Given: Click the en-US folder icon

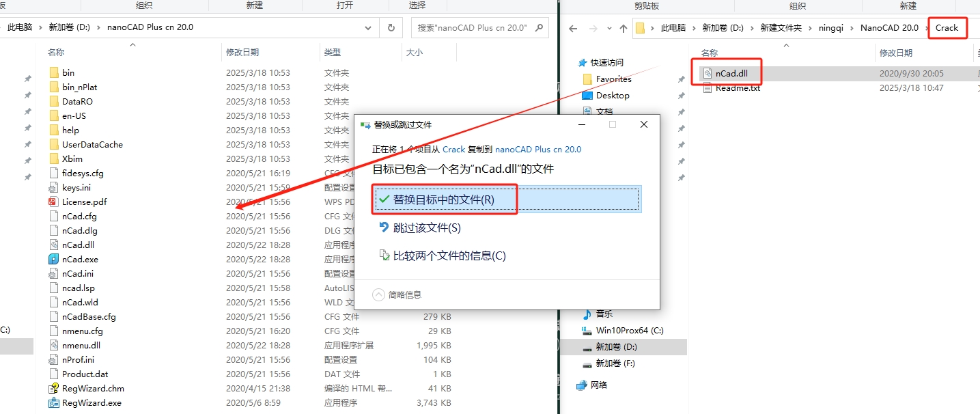Looking at the screenshot, I should (54, 115).
